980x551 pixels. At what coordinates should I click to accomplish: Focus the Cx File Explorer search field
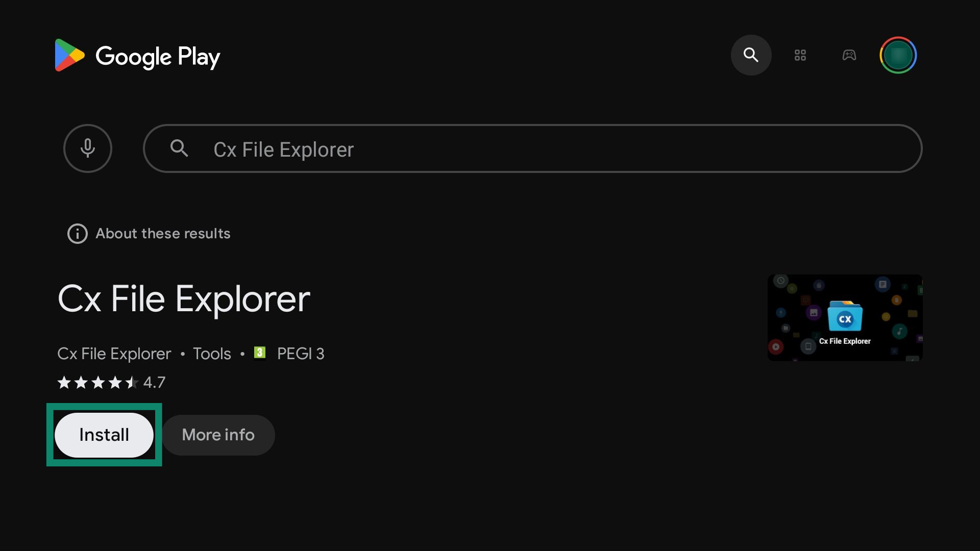pos(533,148)
